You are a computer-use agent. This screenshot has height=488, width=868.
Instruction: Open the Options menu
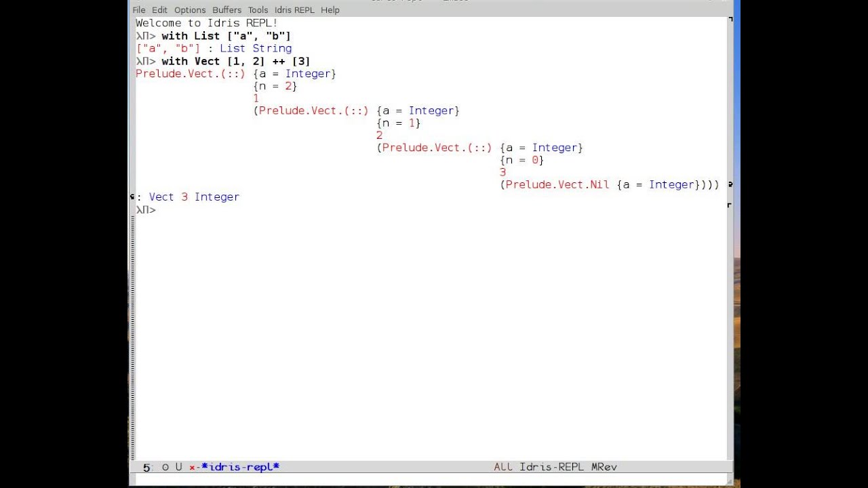click(x=190, y=10)
